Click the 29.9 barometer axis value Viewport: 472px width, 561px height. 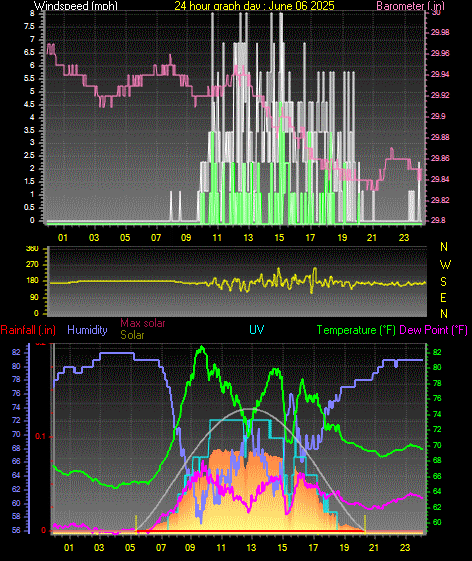click(438, 116)
